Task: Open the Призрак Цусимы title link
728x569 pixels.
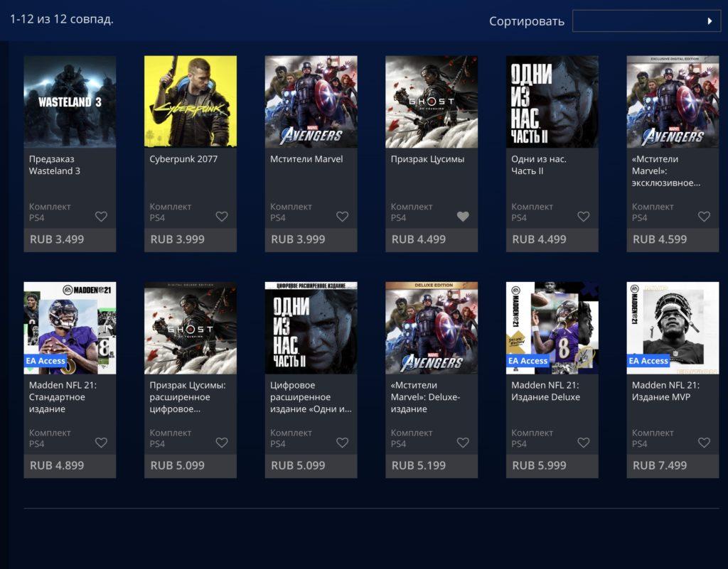Action: 427,159
